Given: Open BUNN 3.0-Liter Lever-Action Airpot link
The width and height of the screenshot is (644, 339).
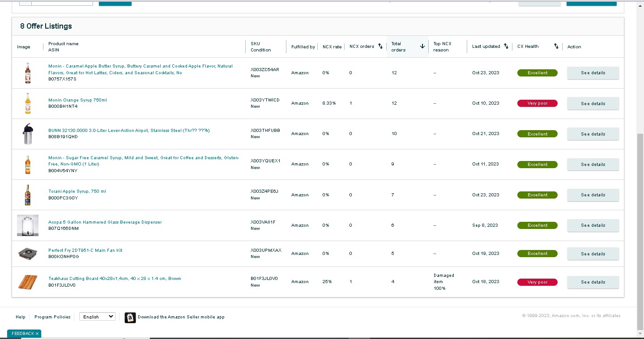Looking at the screenshot, I should (129, 131).
